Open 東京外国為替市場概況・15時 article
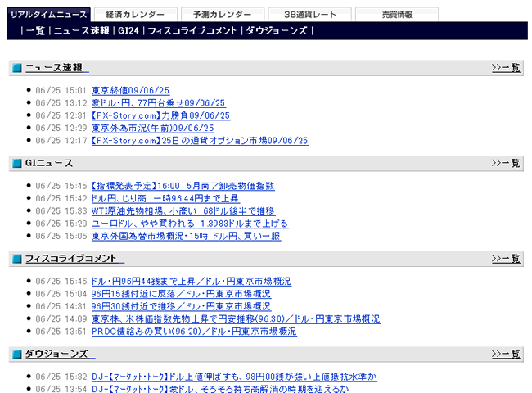Screen dimensions: 532x393 (187, 236)
